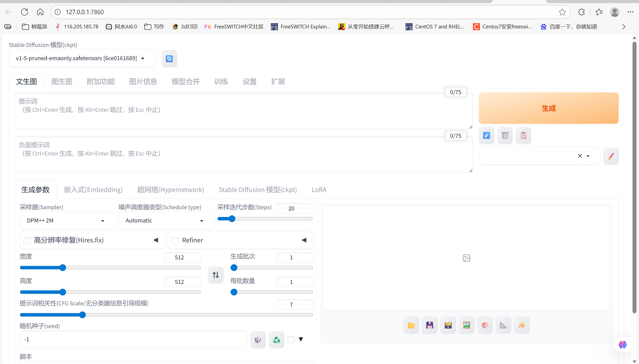Click the pencil edit-style icon
Viewport: 639px width, 364px height.
tap(611, 156)
